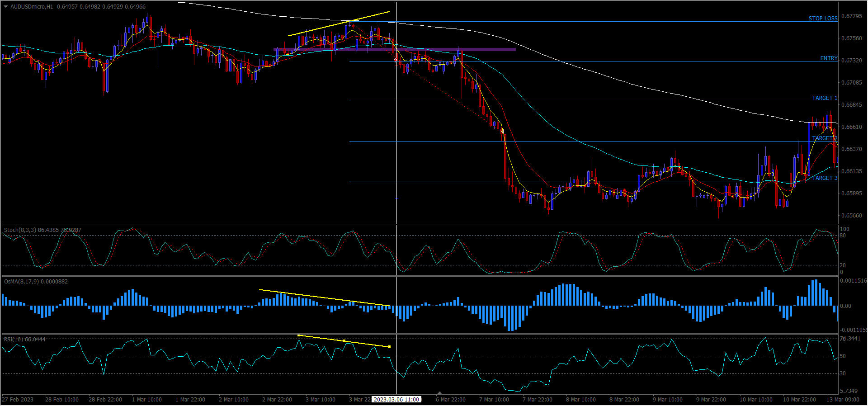Click the gray chart shift triangle marker

pos(439,393)
